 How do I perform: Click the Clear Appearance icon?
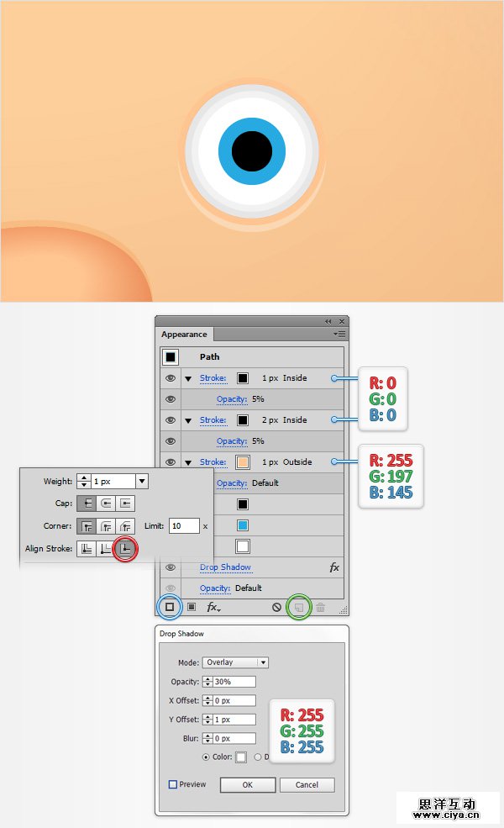click(276, 607)
